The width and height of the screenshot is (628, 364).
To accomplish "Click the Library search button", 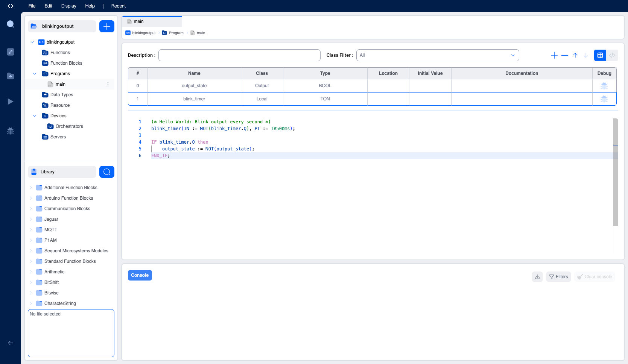I will point(107,172).
